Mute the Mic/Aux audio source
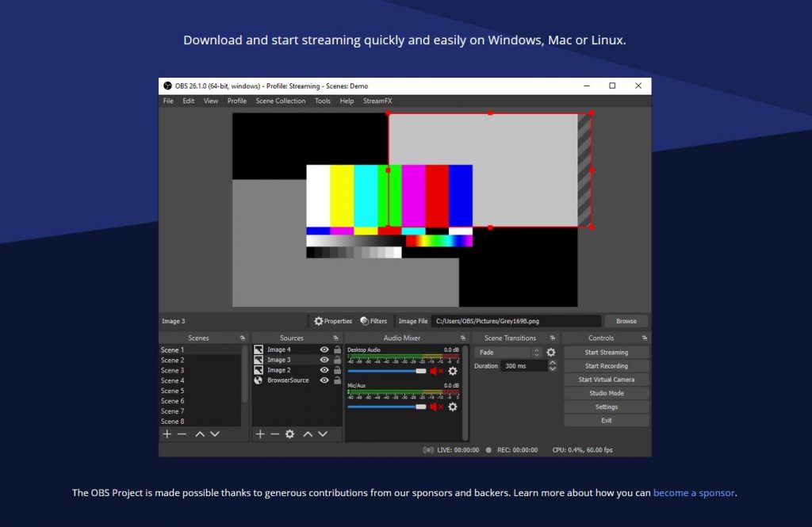The height and width of the screenshot is (527, 812). pyautogui.click(x=434, y=407)
